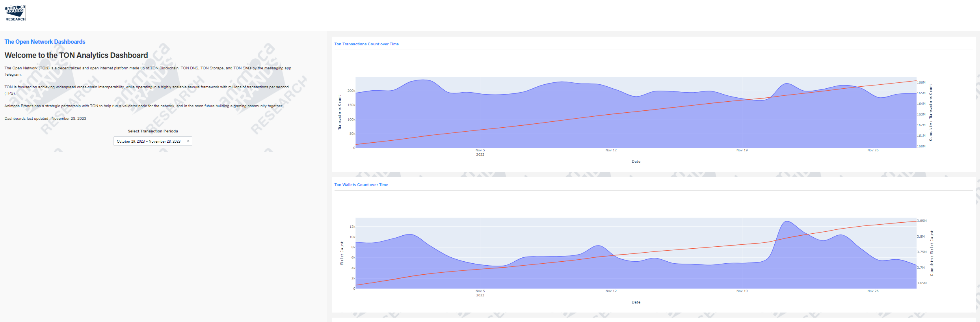Click the 4k tick on wallets chart

point(353,268)
